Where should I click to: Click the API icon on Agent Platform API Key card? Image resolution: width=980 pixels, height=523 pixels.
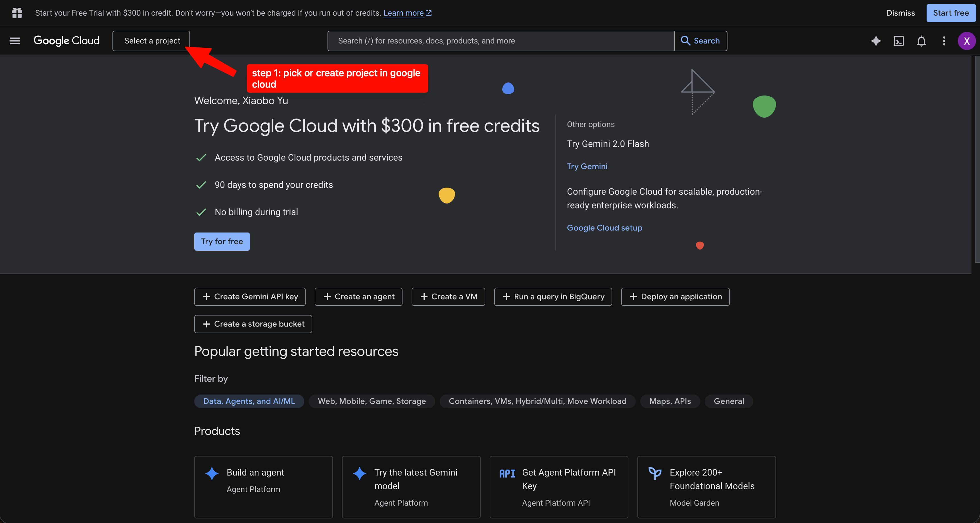click(x=507, y=474)
